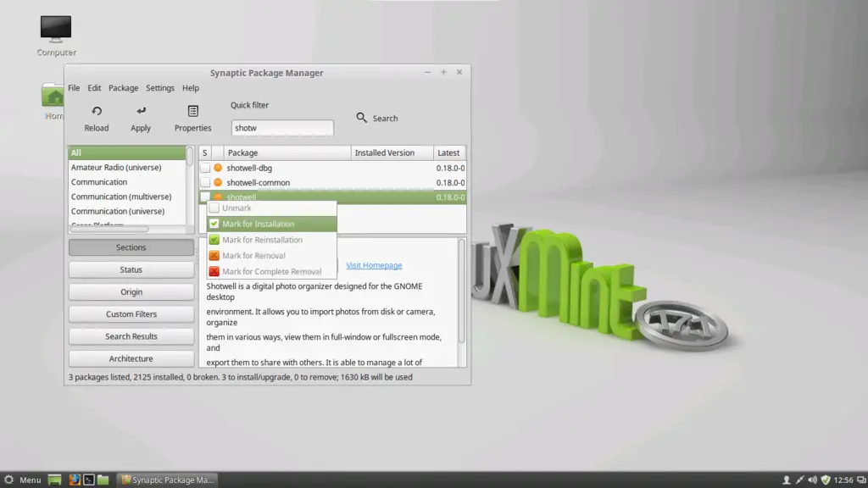Sort by the Latest column header
The height and width of the screenshot is (488, 868).
(449, 152)
